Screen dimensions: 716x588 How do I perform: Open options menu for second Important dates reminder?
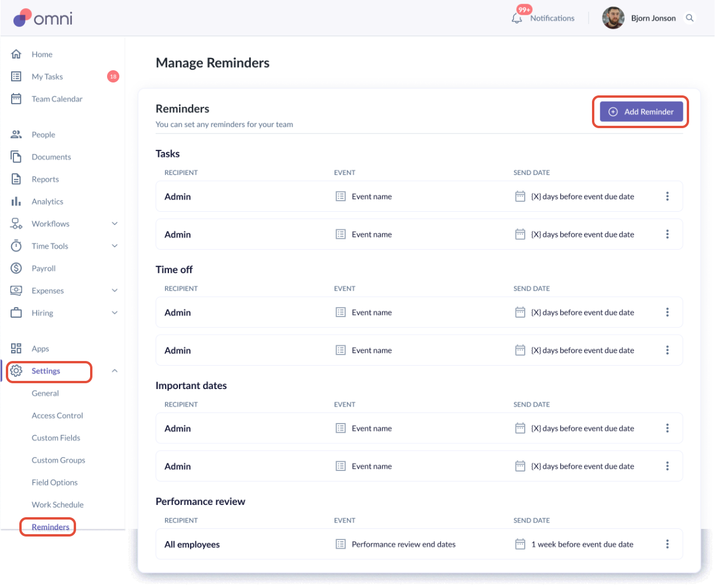coord(667,466)
